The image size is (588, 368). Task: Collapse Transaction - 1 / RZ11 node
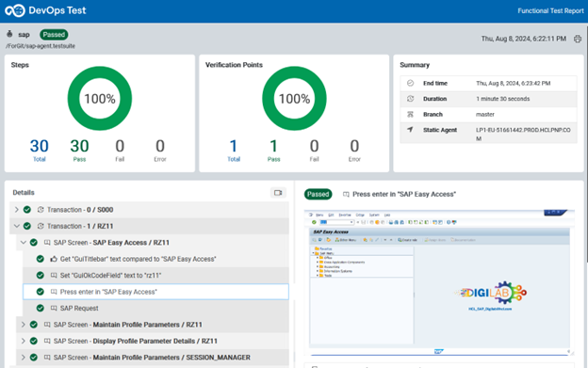pyautogui.click(x=17, y=226)
